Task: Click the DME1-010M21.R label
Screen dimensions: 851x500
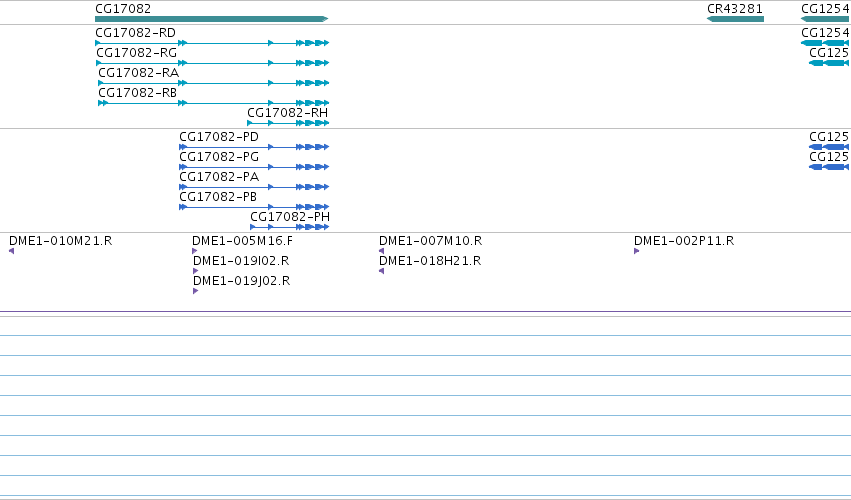Action: point(61,241)
